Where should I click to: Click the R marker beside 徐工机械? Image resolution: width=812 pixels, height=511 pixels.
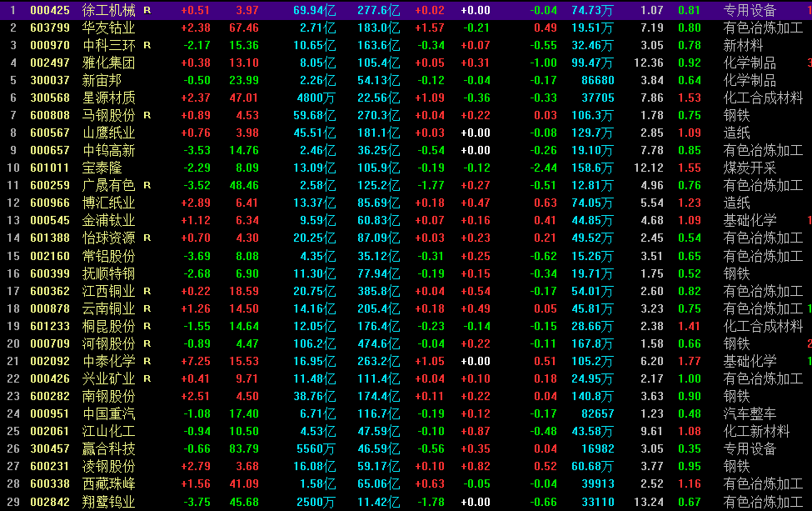147,10
